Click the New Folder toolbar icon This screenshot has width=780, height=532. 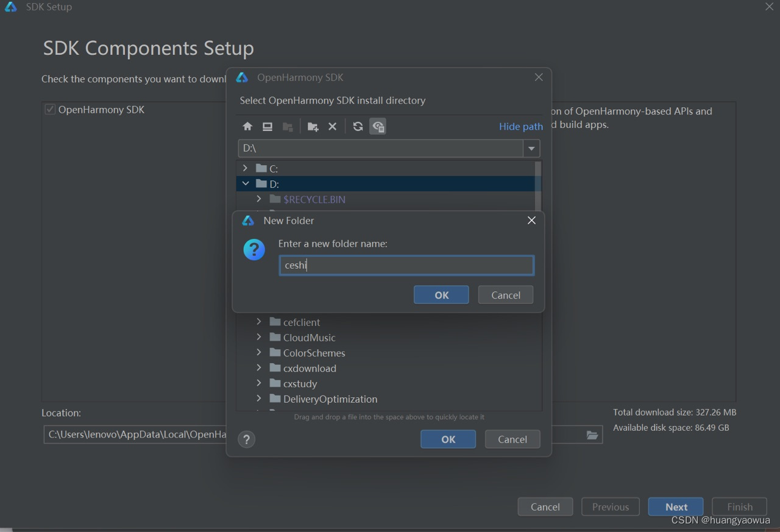tap(313, 127)
